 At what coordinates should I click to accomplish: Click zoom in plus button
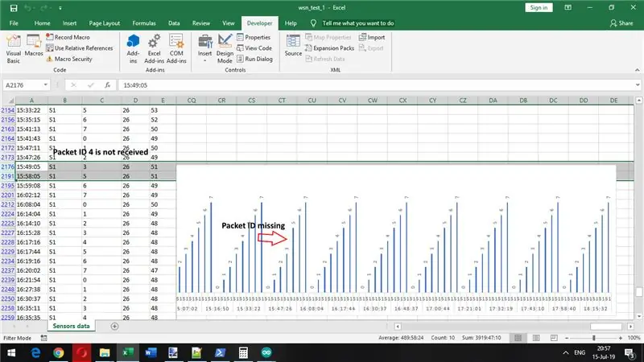point(620,338)
